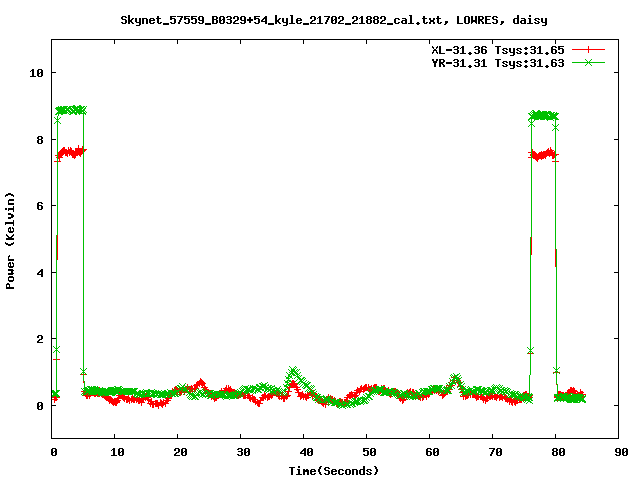
Task: Click the y-axis tick label 2
Action: [40, 339]
